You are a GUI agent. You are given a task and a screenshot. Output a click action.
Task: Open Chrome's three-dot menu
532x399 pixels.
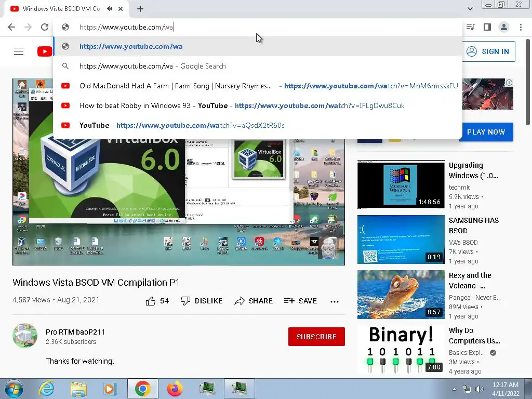pos(521,27)
